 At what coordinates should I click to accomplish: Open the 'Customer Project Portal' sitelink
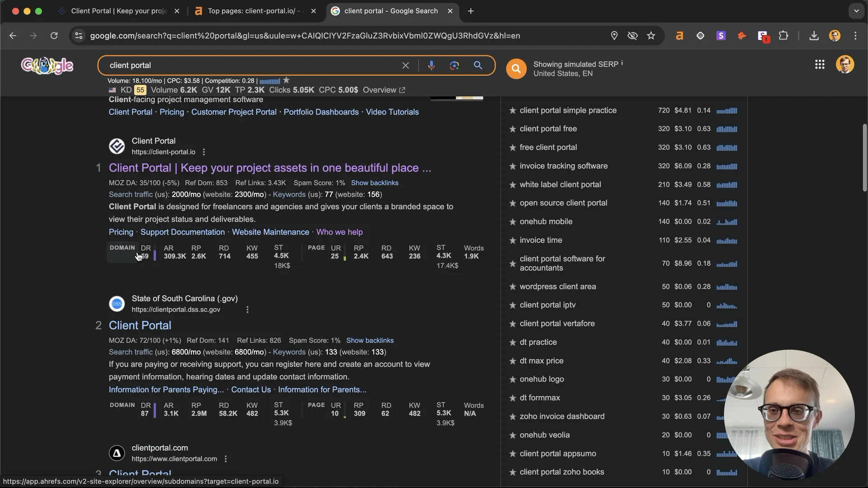[x=234, y=112]
